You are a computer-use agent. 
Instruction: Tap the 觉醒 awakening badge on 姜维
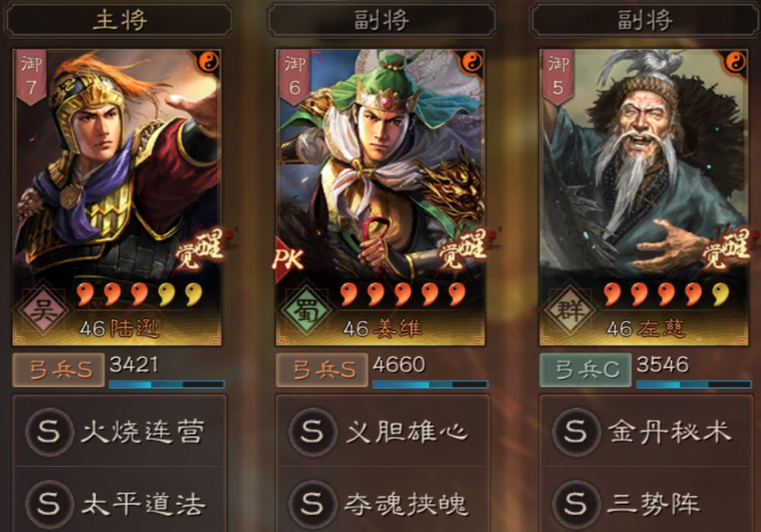(461, 250)
